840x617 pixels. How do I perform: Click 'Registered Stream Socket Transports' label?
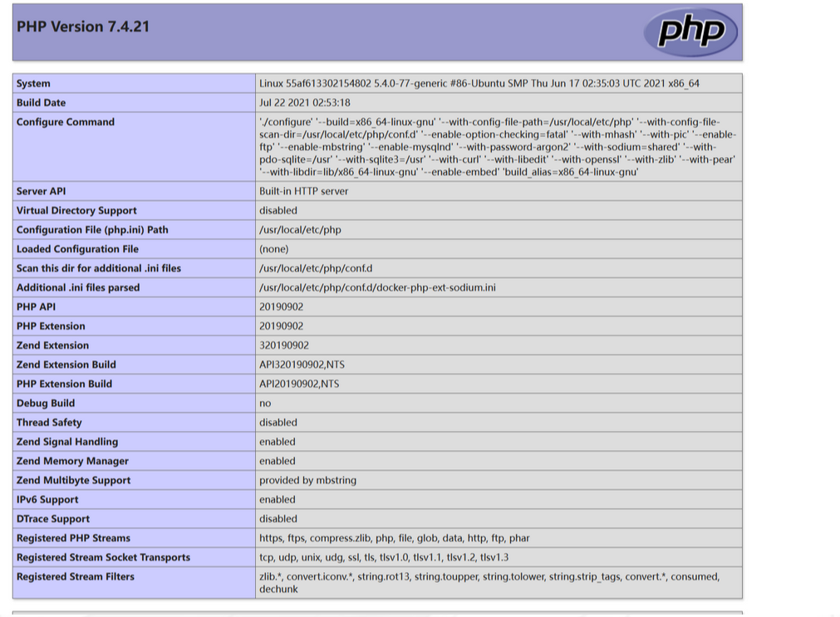point(103,557)
